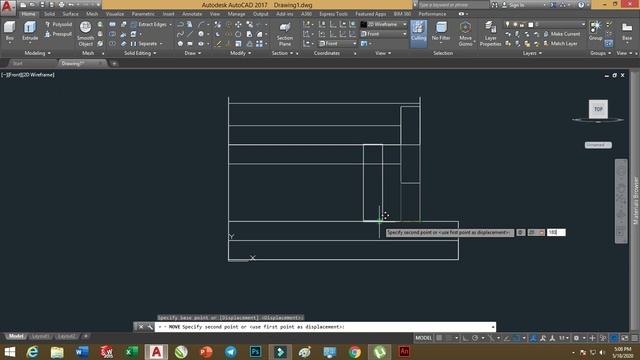Viewport: 640px width, 360px height.
Task: Open File Explorer from the taskbar
Action: (x=57, y=352)
